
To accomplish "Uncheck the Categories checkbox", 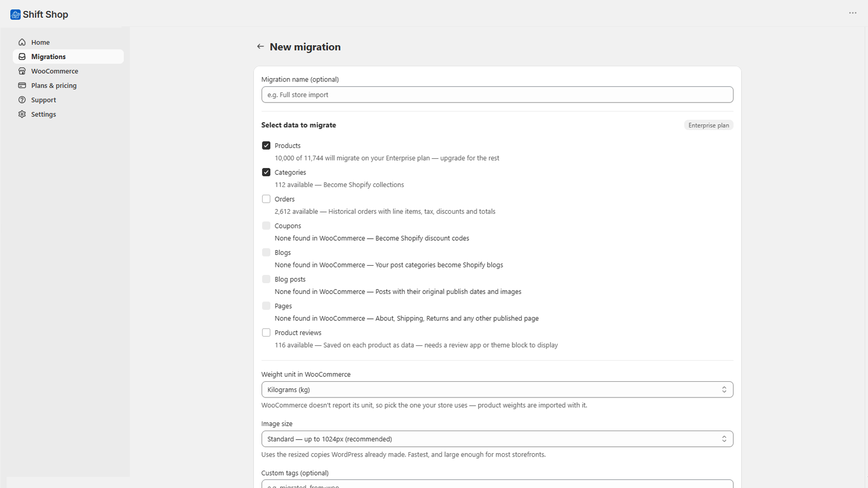I will point(266,172).
